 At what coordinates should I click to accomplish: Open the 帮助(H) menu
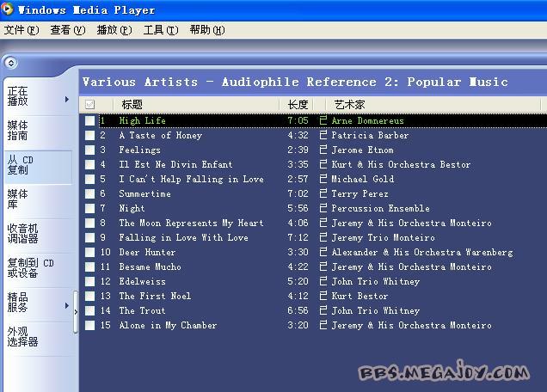207,30
